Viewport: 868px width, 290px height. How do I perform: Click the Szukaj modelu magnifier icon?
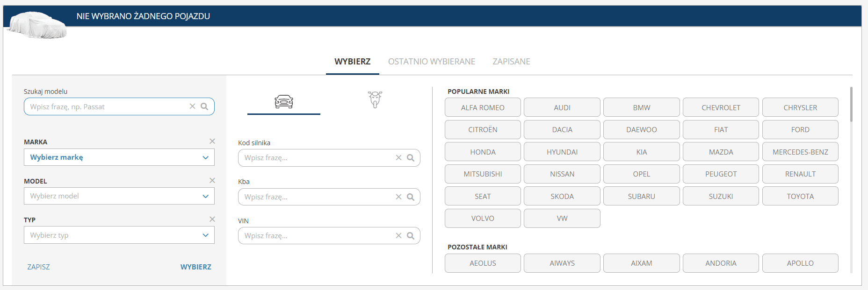tap(204, 106)
